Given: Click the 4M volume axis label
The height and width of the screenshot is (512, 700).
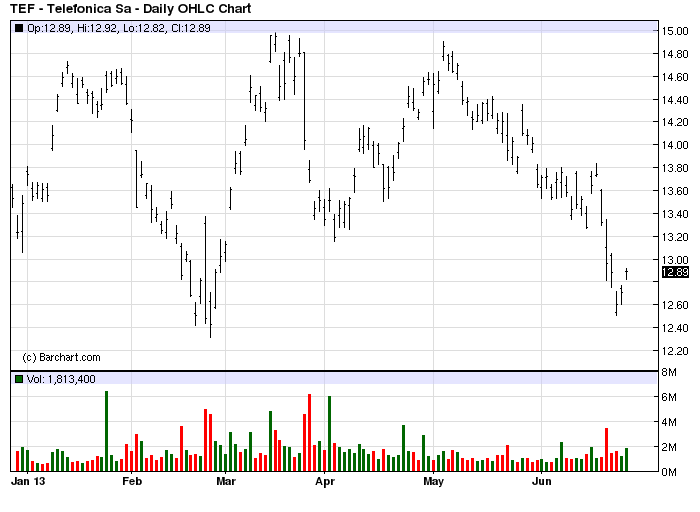Looking at the screenshot, I should pos(669,422).
